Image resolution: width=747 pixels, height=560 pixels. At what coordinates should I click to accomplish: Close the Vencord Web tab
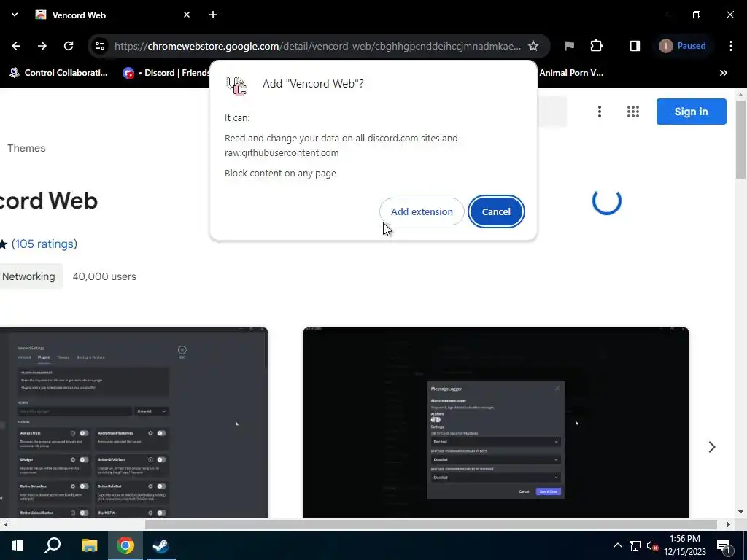pyautogui.click(x=187, y=15)
